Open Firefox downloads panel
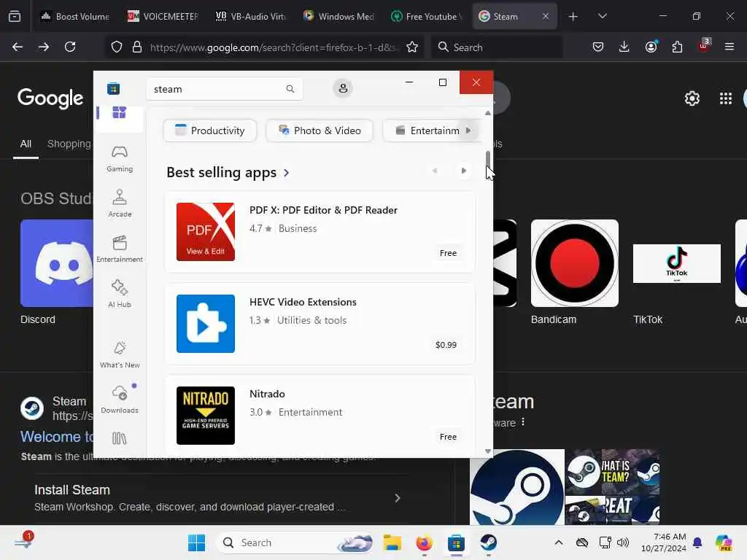The height and width of the screenshot is (560, 747). (x=624, y=47)
